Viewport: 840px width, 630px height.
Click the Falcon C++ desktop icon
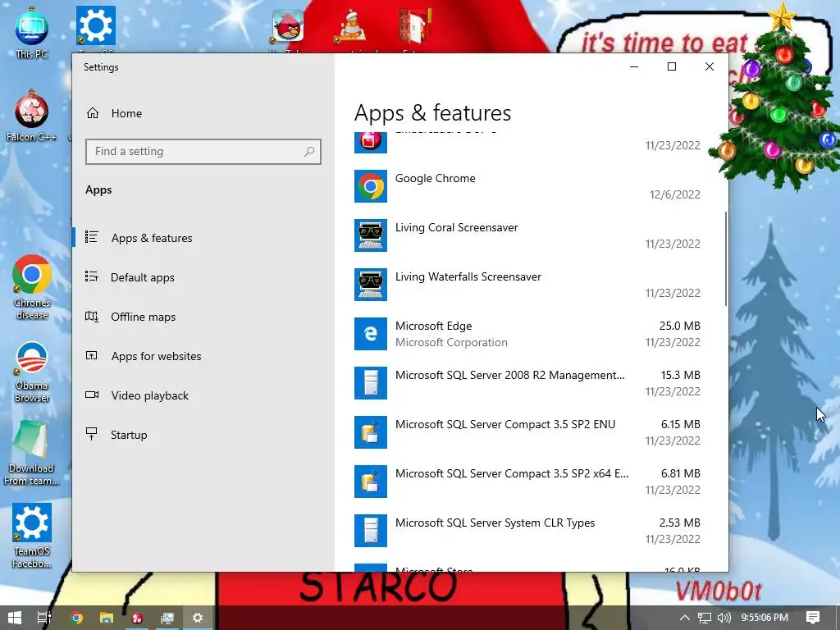pyautogui.click(x=32, y=116)
